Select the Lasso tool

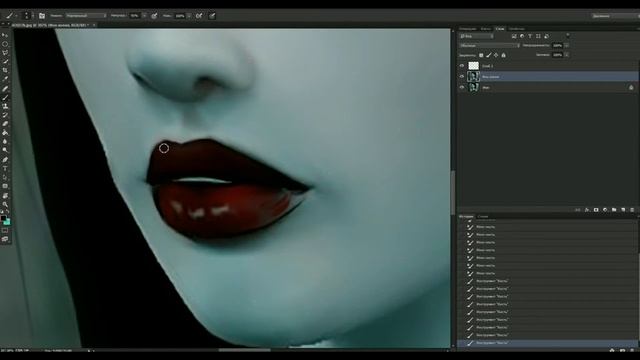coord(5,53)
